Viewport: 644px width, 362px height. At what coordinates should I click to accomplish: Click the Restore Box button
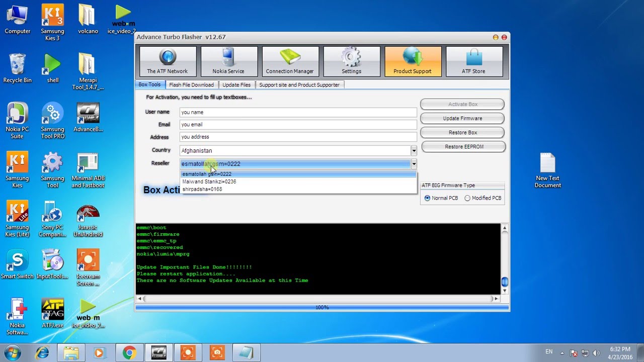coord(462,132)
